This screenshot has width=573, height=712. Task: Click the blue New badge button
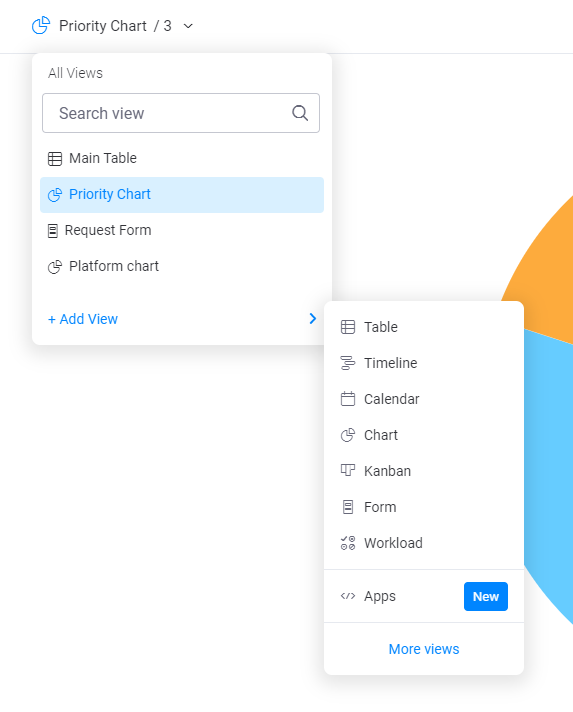pyautogui.click(x=485, y=596)
